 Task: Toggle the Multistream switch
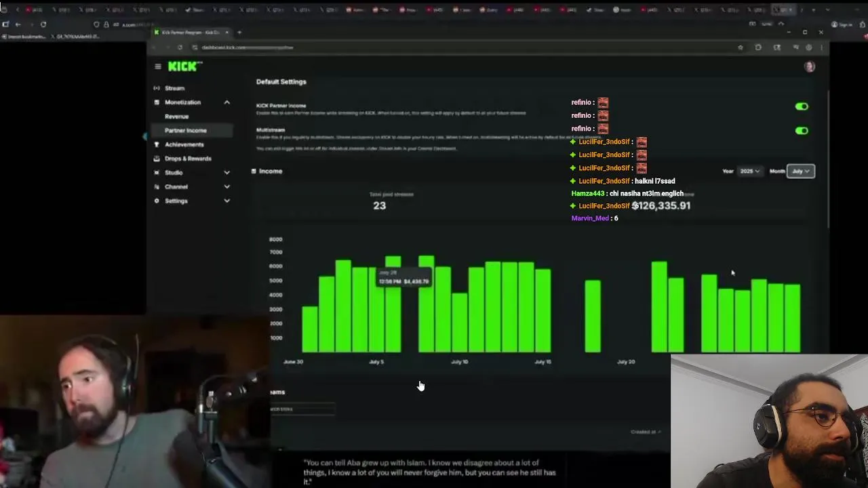pyautogui.click(x=802, y=131)
